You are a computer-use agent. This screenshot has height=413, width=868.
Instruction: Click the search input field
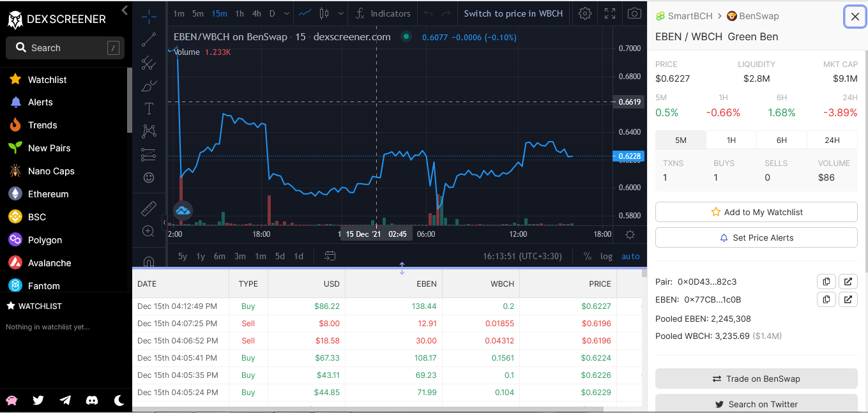point(65,48)
